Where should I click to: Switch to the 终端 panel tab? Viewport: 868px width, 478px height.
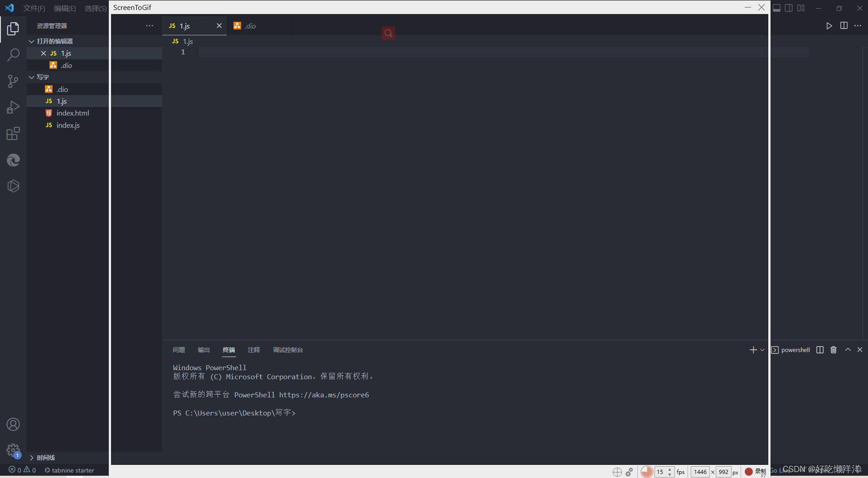pos(229,350)
